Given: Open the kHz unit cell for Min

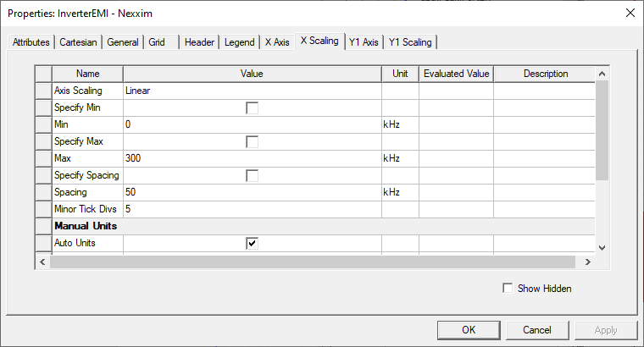Looking at the screenshot, I should tap(400, 124).
